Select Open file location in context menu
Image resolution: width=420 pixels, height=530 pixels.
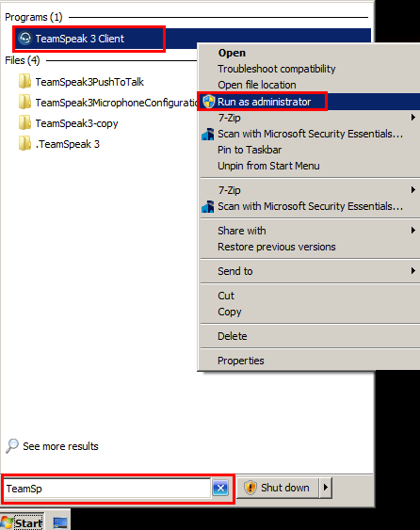[257, 85]
